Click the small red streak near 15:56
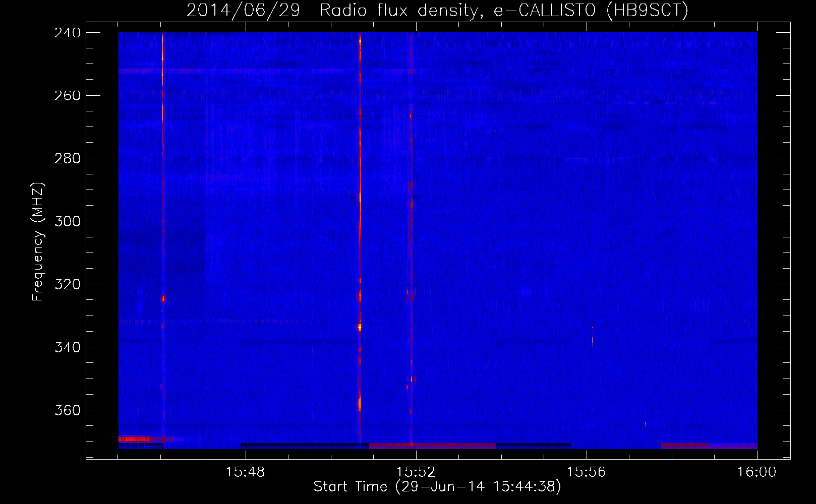The image size is (816, 504). tap(592, 336)
